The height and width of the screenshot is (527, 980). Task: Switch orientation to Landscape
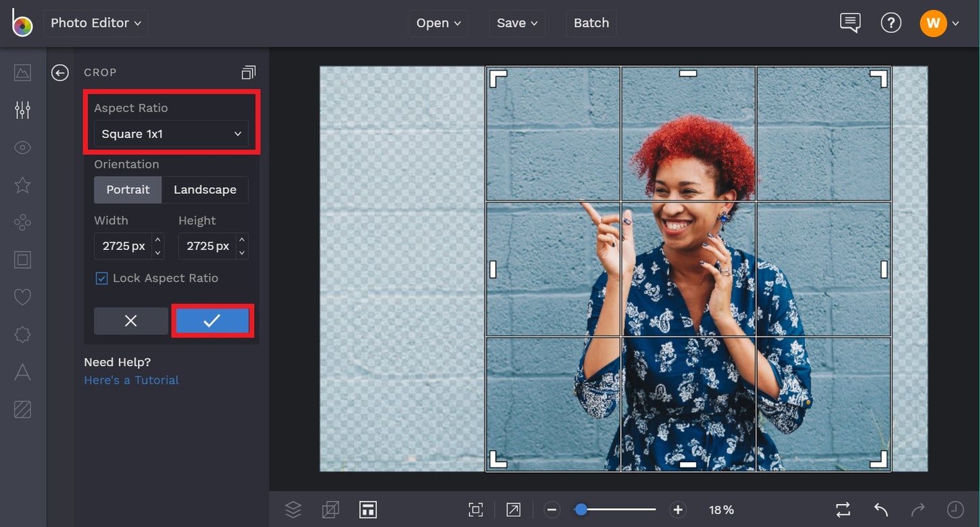click(205, 190)
